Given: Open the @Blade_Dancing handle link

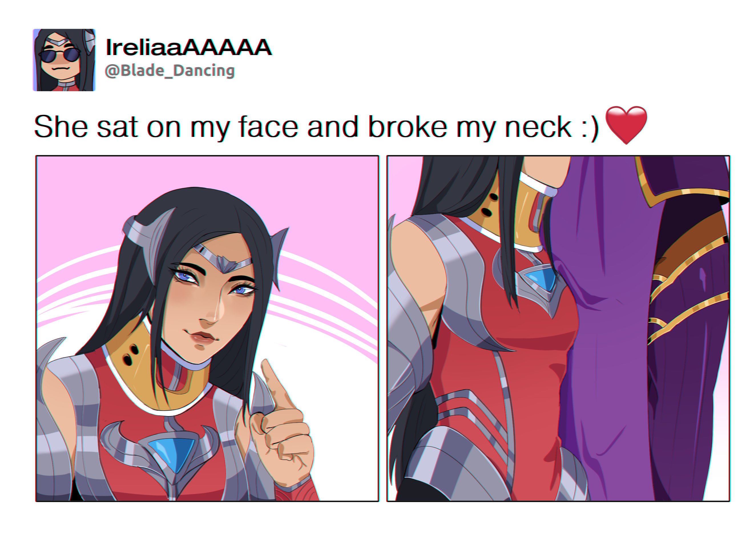Looking at the screenshot, I should pyautogui.click(x=170, y=71).
